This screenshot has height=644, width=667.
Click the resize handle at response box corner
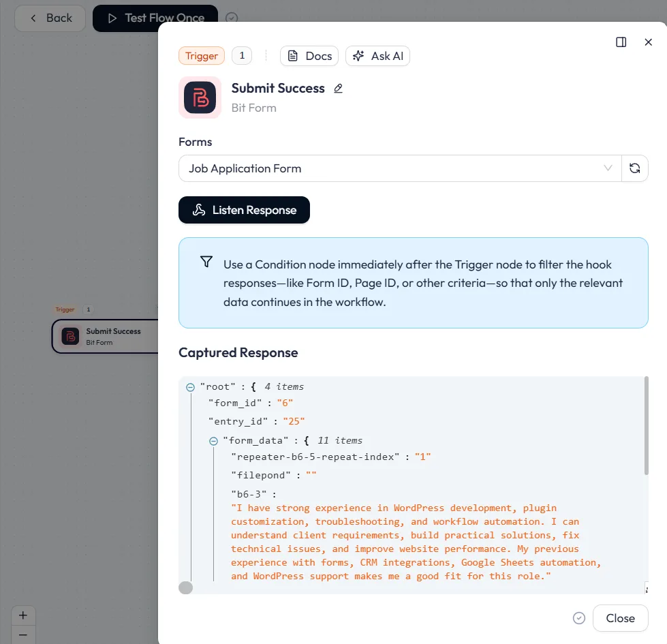pos(647,589)
